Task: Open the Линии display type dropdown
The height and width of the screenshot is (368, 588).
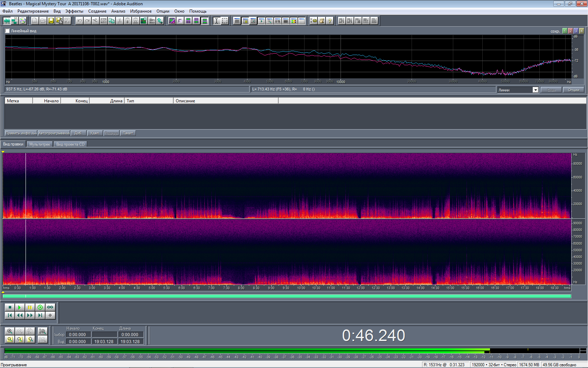Action: [535, 90]
